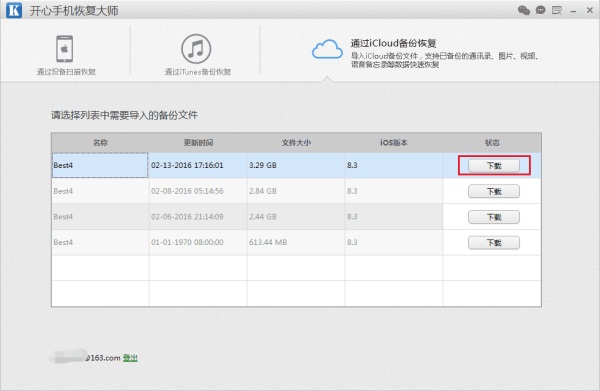Select the iTunes music note icon
The image size is (600, 391).
(x=196, y=49)
